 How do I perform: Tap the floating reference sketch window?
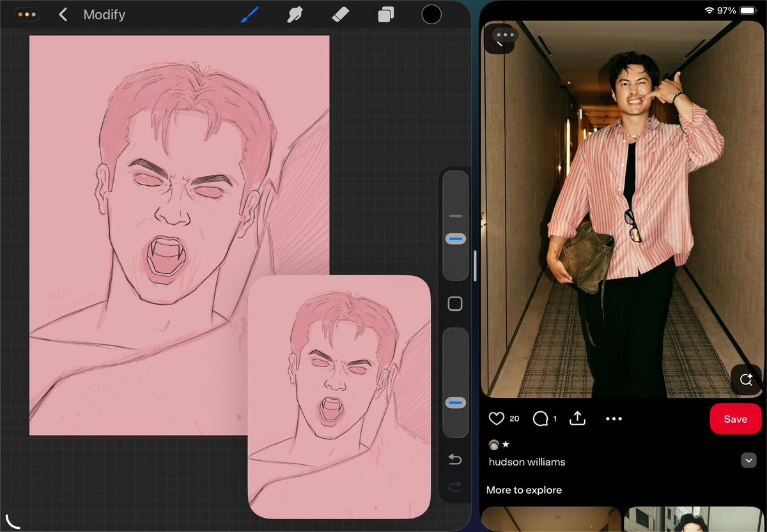coord(339,397)
